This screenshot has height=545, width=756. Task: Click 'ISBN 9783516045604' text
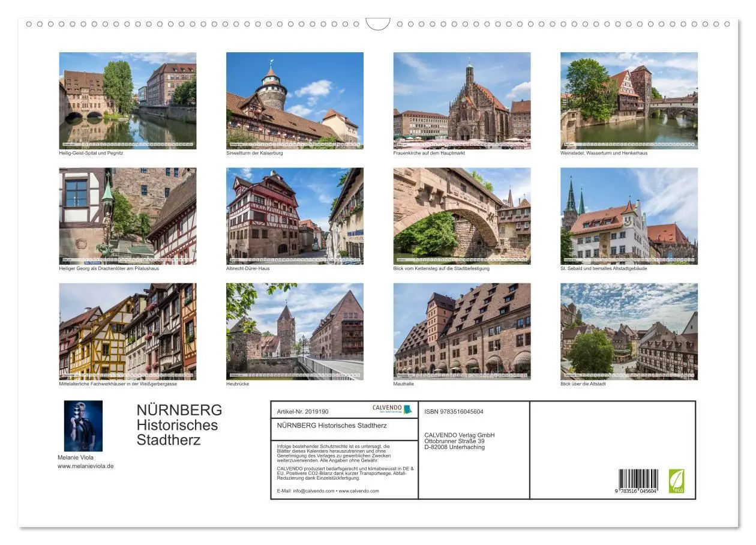454,412
